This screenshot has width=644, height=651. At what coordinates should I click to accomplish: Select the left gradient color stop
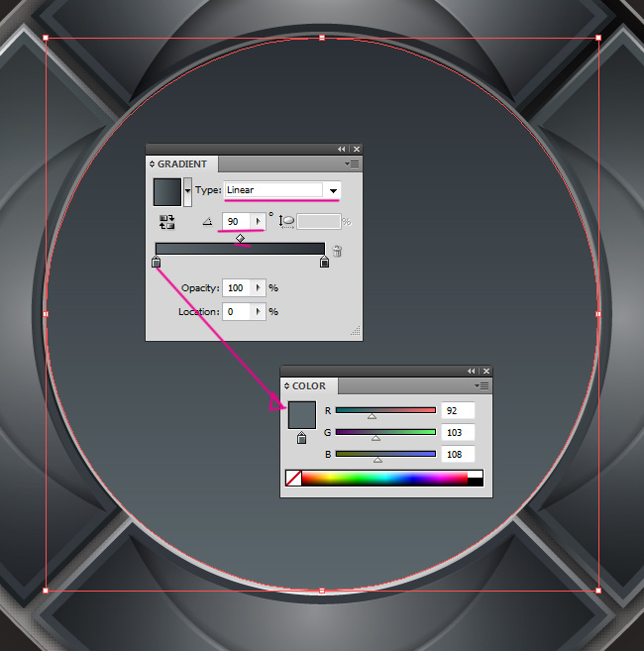click(156, 262)
